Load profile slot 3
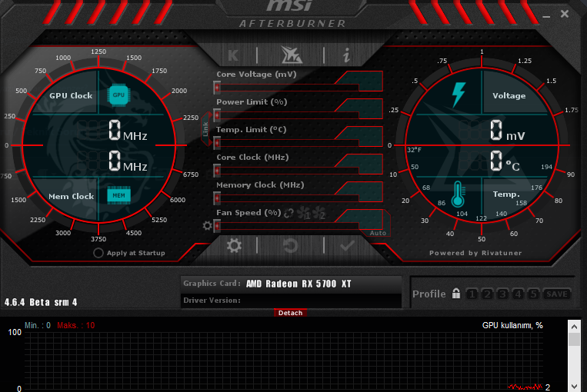 (x=502, y=294)
